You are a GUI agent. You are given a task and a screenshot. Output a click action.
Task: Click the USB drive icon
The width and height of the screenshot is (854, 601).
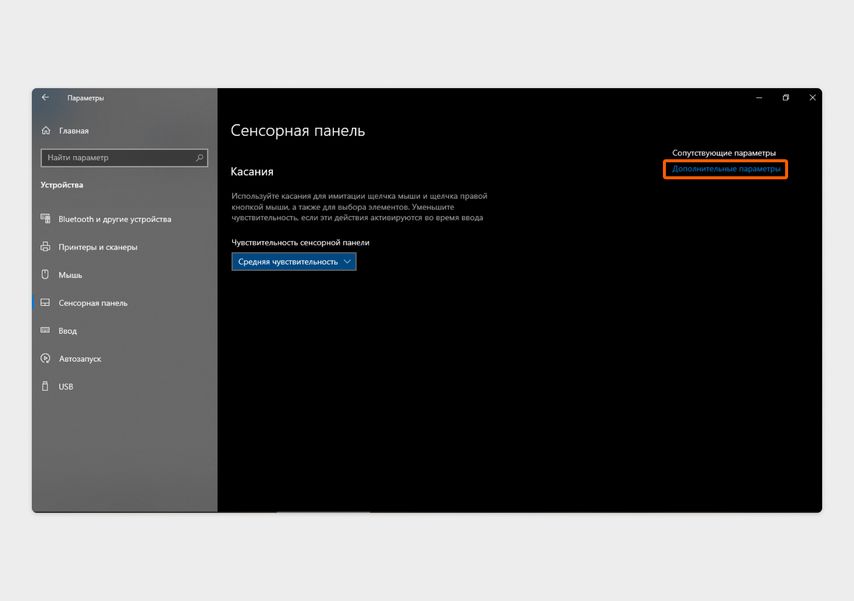[x=45, y=386]
